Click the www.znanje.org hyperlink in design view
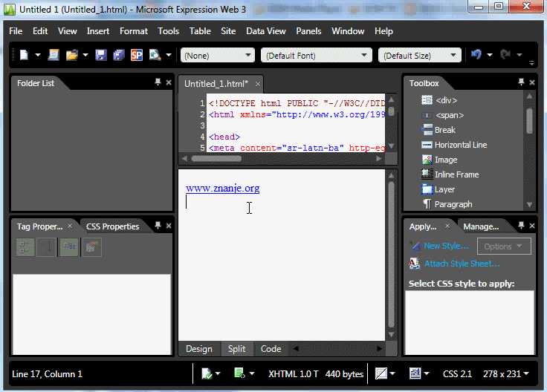This screenshot has height=392, width=547. pyautogui.click(x=222, y=189)
